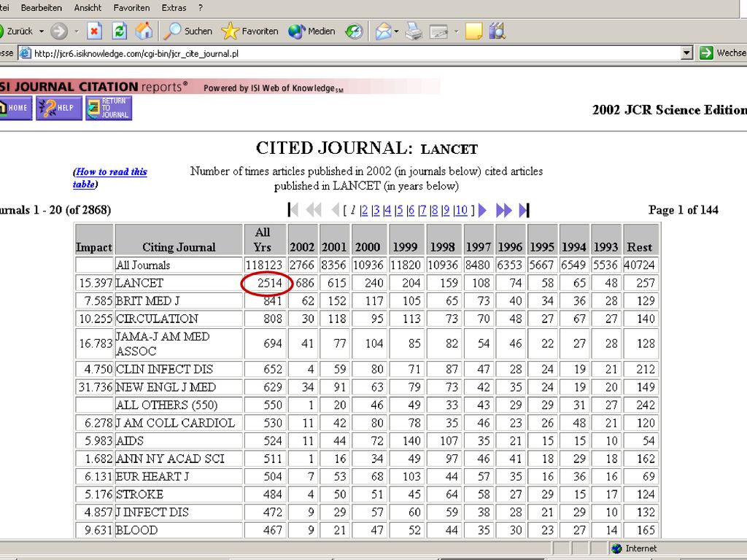Click the 'Page 1 of 144' text
747x560 pixels.
point(683,210)
